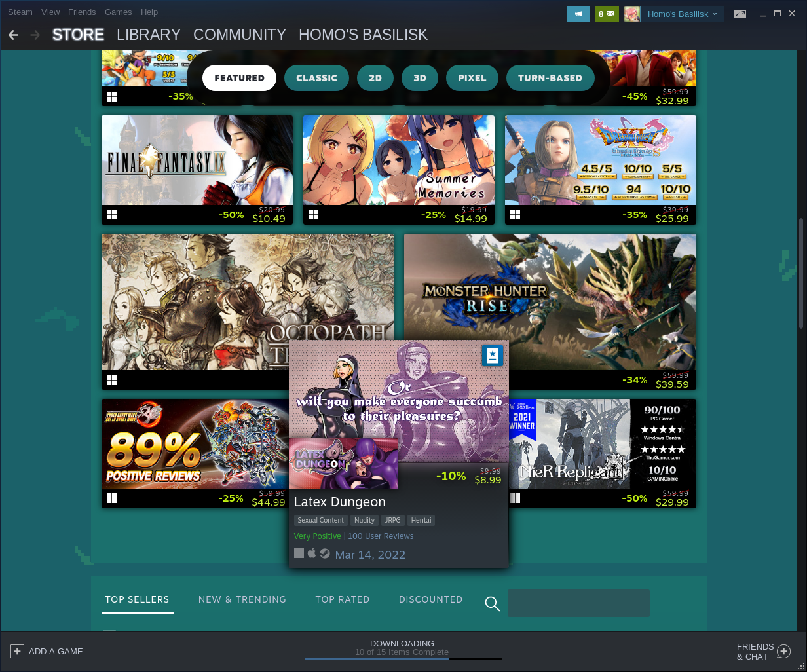Open the 8 messages envelope notification
Viewport: 807px width, 672px height.
[607, 14]
